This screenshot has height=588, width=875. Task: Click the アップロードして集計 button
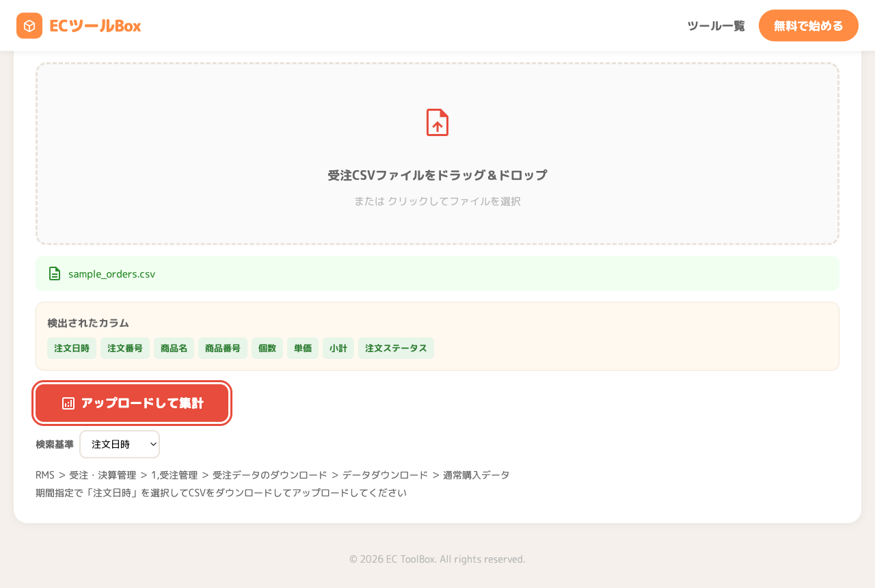[x=132, y=403]
